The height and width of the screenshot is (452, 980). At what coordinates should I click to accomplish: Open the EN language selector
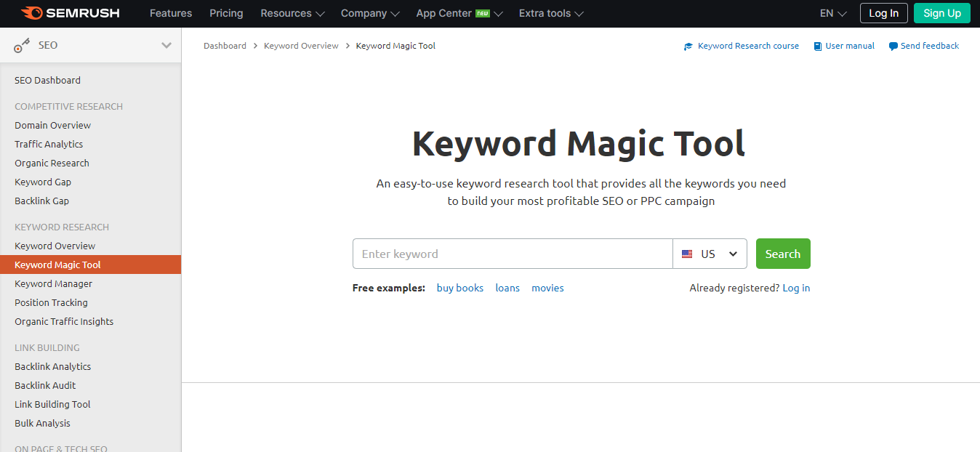pyautogui.click(x=832, y=13)
